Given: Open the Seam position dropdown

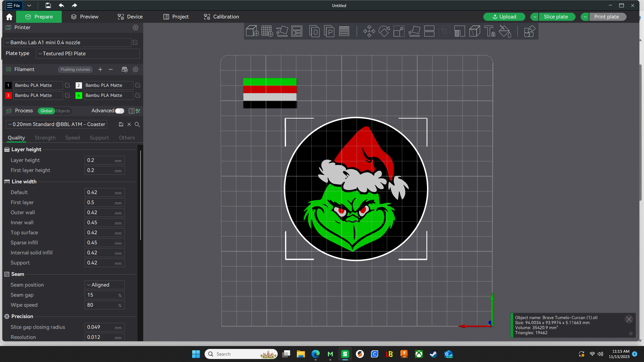Looking at the screenshot, I should pos(105,285).
